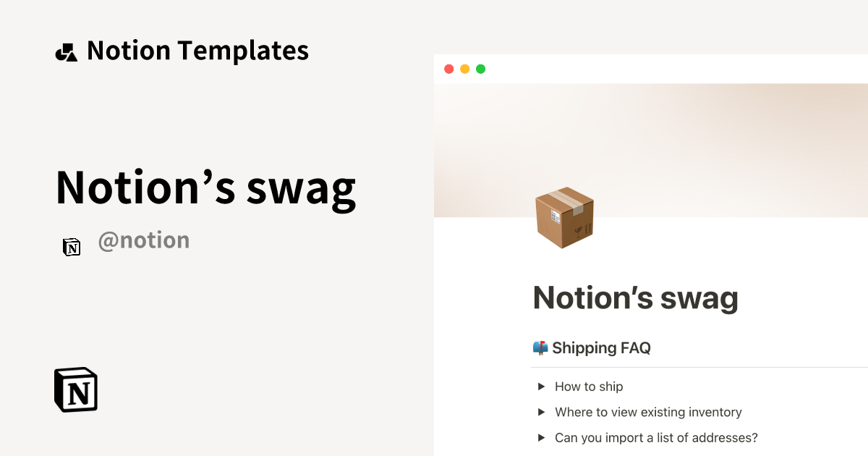
Task: Click the Notion Templates clover logo icon
Action: click(x=66, y=50)
